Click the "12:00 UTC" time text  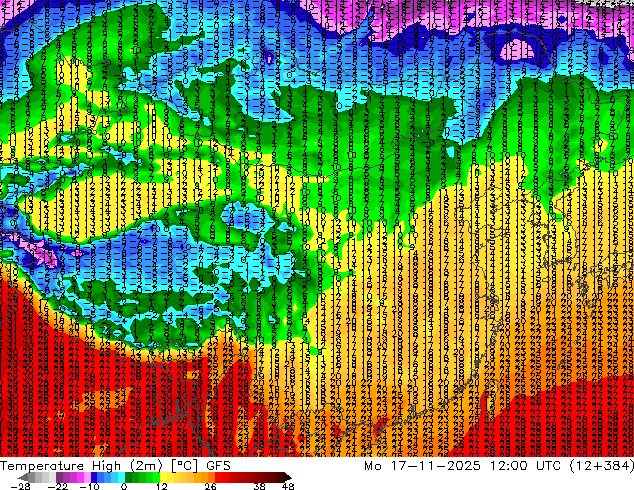click(x=525, y=466)
